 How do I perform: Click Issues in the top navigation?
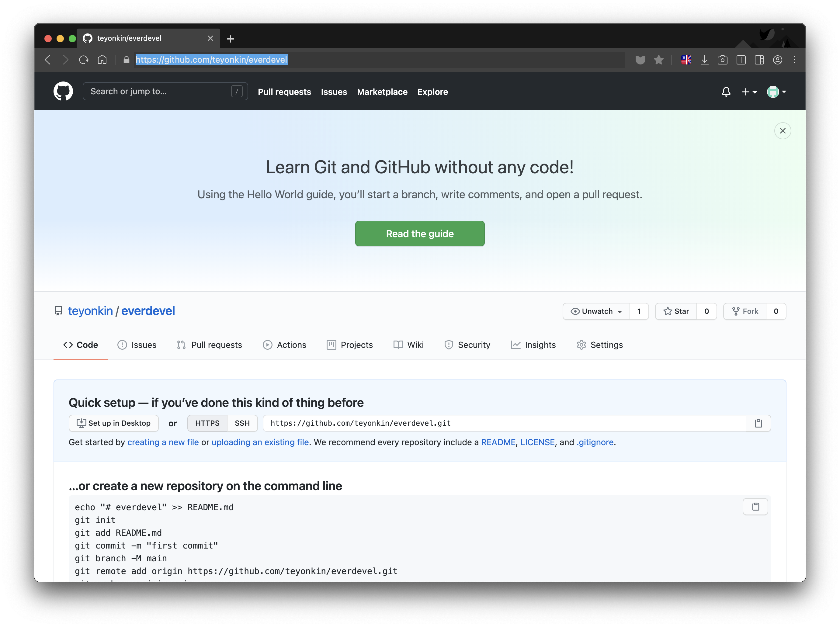point(334,92)
